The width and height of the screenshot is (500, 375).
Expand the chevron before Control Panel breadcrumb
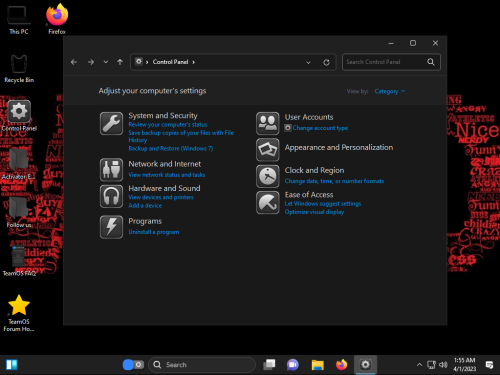point(147,62)
